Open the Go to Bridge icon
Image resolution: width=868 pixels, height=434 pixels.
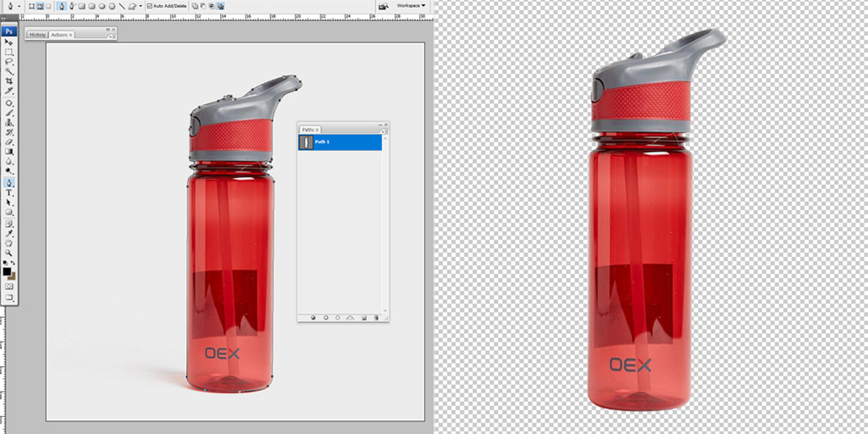pyautogui.click(x=383, y=6)
